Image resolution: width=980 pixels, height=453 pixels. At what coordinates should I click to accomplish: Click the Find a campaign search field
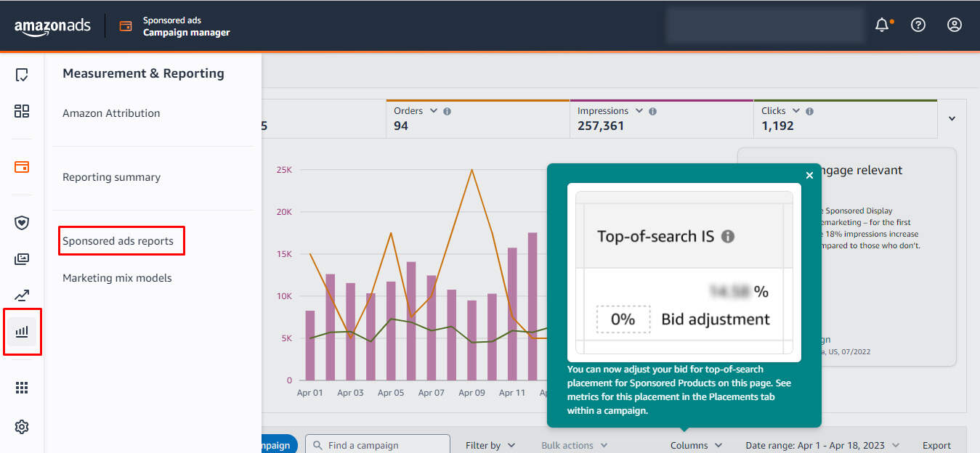click(377, 444)
